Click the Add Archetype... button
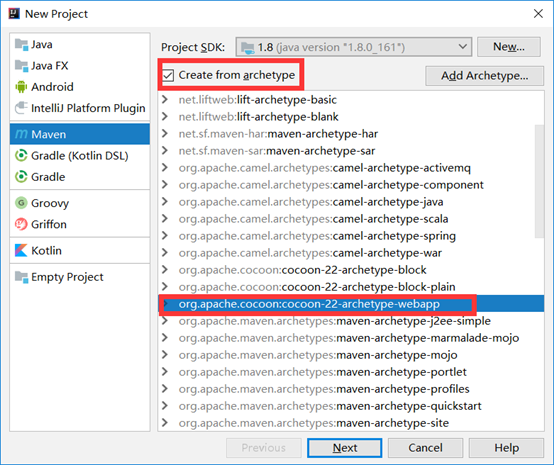The image size is (554, 465). [484, 76]
